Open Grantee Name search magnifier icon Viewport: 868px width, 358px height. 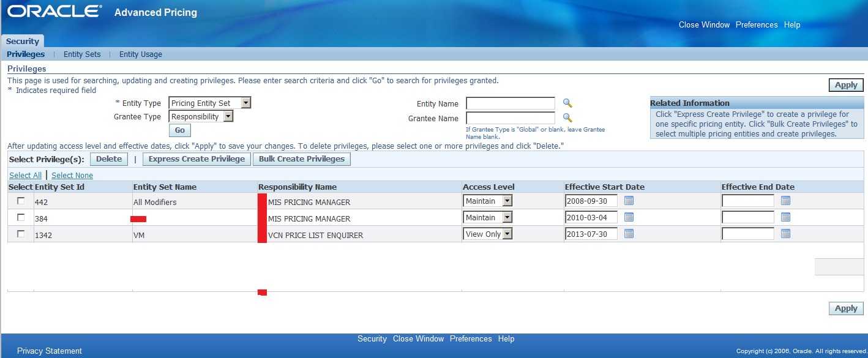[567, 117]
